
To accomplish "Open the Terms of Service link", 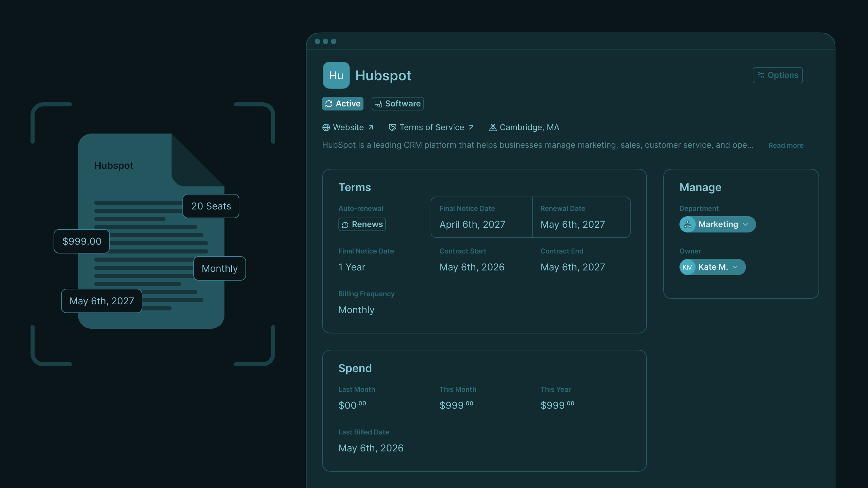I will (432, 127).
